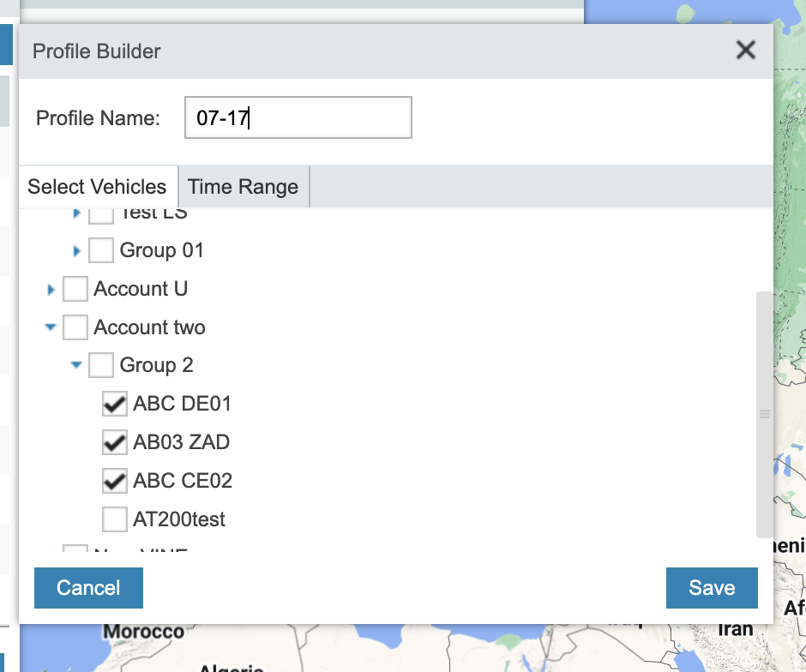Deselect the AB03 ZAD vehicle
Image resolution: width=806 pixels, height=672 pixels.
tap(114, 442)
